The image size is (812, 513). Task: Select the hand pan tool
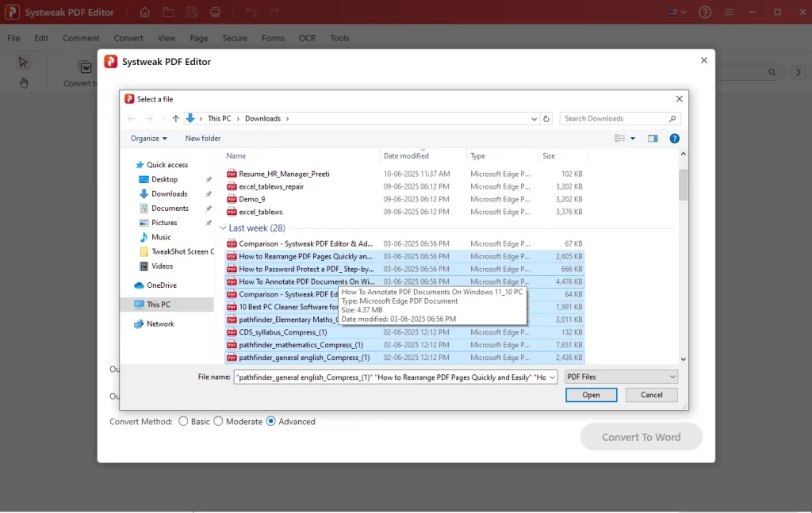(x=23, y=82)
